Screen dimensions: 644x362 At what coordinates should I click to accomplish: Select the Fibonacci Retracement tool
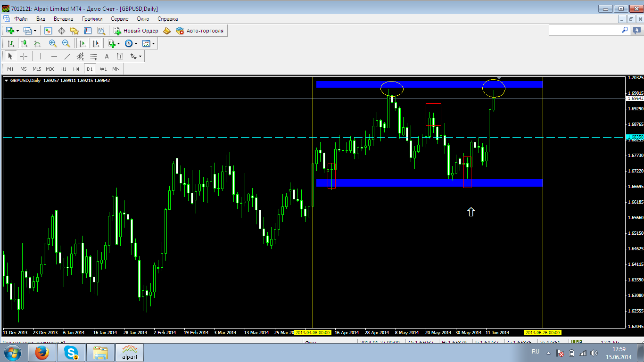pos(93,56)
